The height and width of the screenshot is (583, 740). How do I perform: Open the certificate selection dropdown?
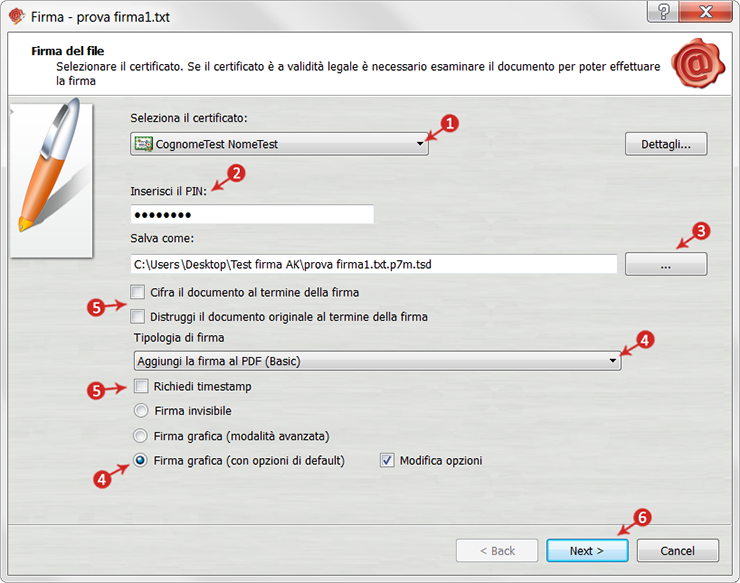(x=279, y=144)
